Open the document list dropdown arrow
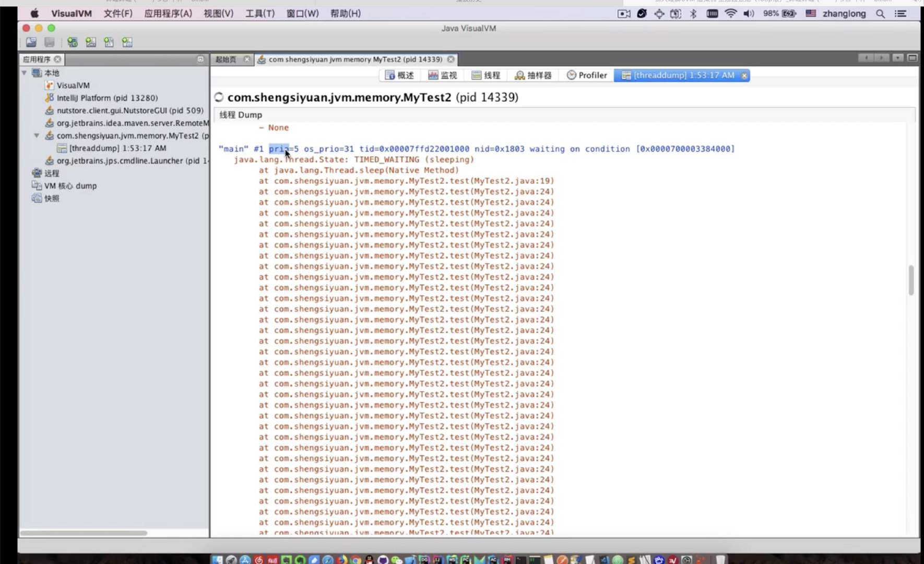This screenshot has height=564, width=924. point(898,58)
